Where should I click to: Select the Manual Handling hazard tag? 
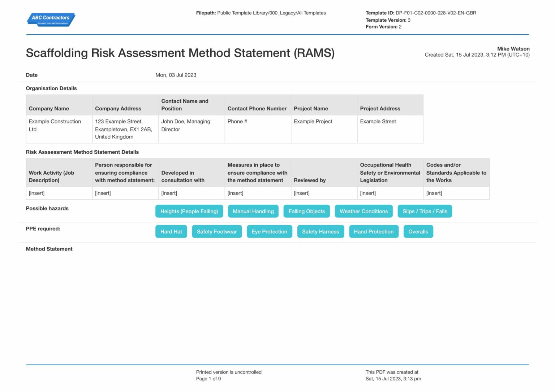point(253,212)
